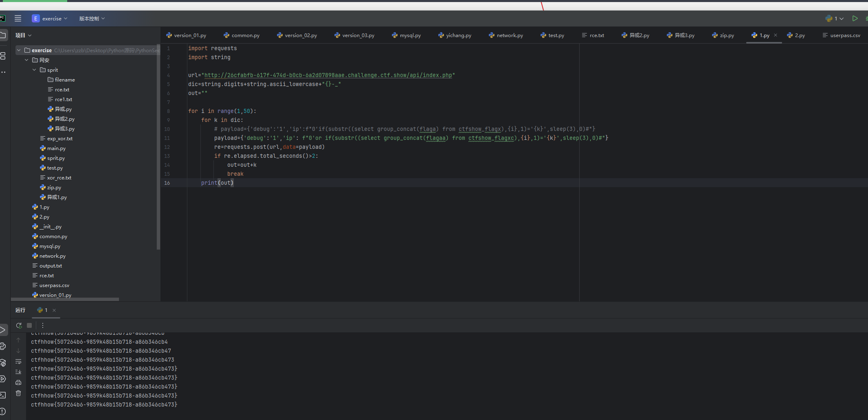Click line number 16 in the gutter
The width and height of the screenshot is (868, 420).
167,183
